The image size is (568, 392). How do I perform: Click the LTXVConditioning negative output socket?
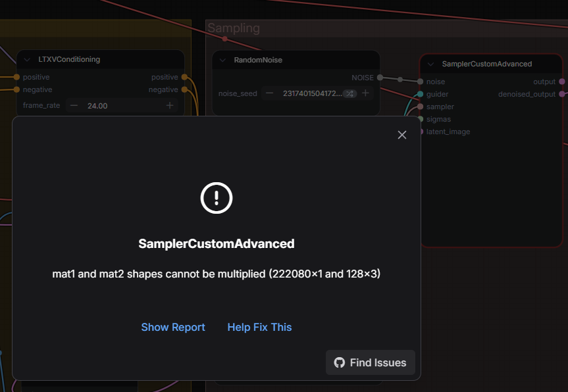[184, 89]
